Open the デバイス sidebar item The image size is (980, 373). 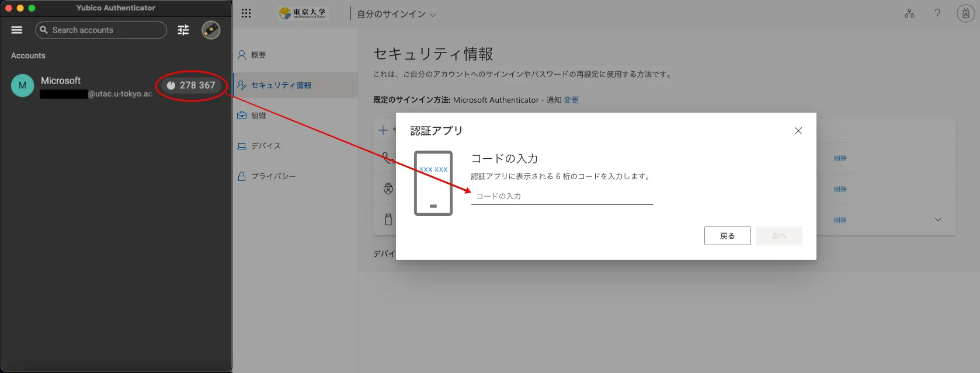(x=266, y=146)
